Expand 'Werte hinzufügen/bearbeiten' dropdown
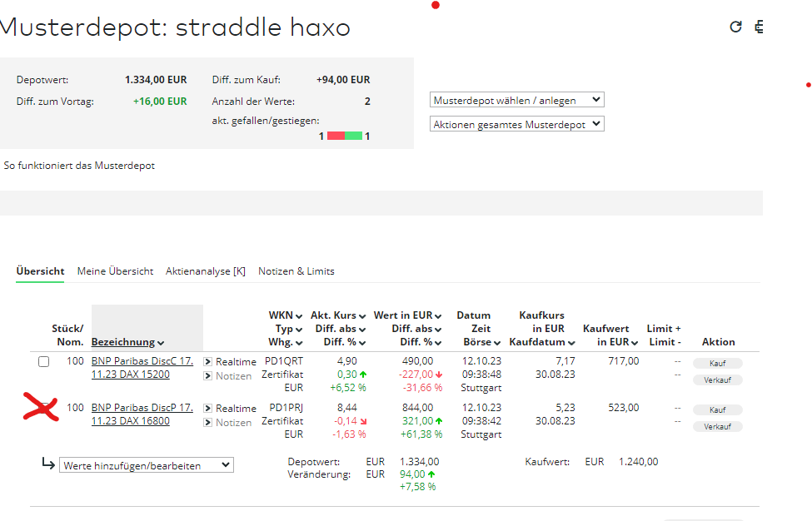This screenshot has height=521, width=812. click(x=147, y=466)
